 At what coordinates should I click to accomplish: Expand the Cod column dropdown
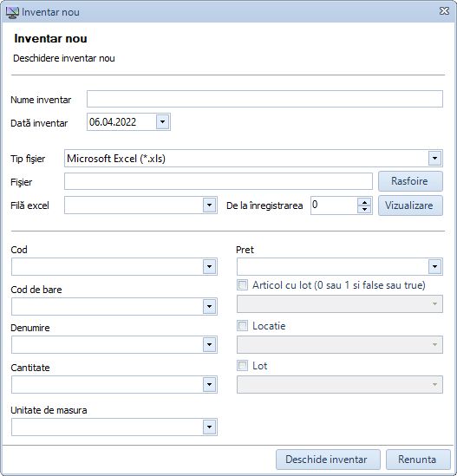click(x=210, y=266)
